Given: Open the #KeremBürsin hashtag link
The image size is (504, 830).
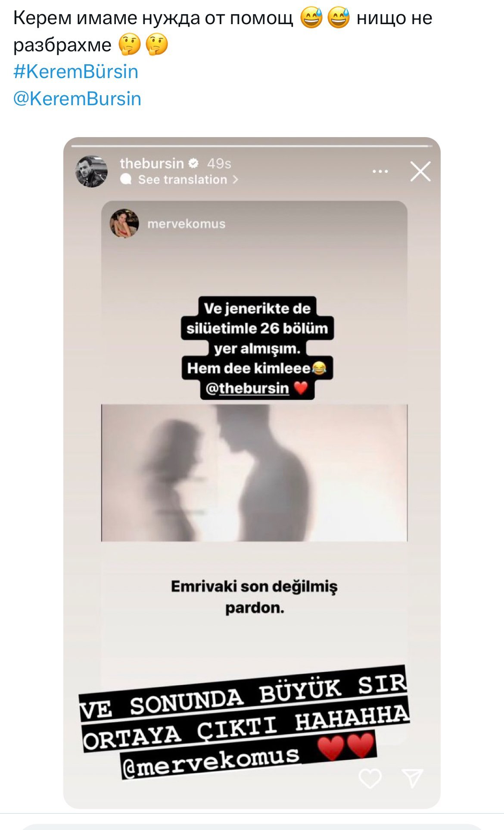Looking at the screenshot, I should pos(76,72).
